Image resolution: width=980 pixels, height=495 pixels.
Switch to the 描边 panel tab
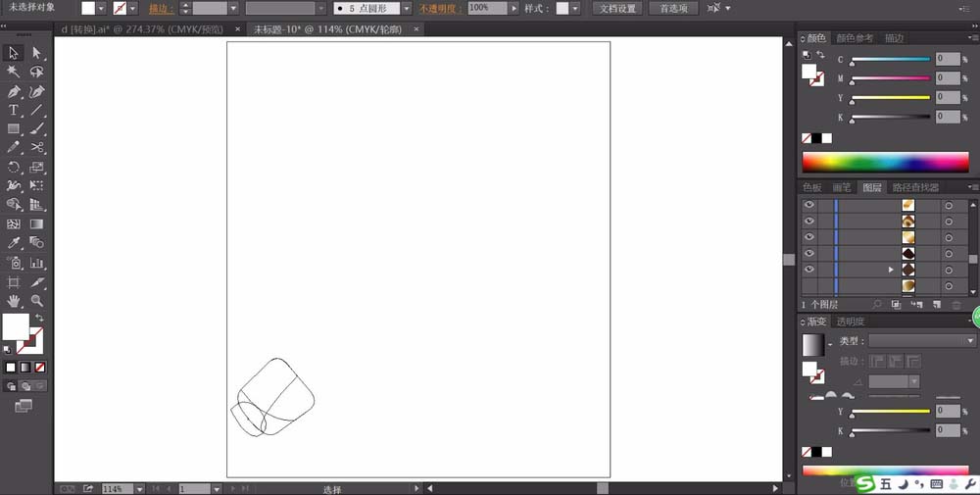pos(895,38)
